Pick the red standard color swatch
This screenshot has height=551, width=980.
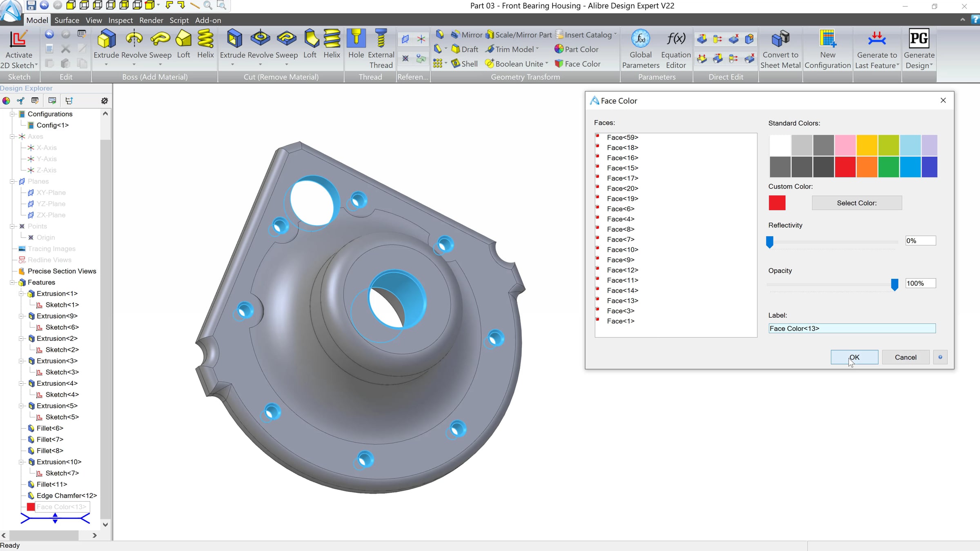(845, 167)
